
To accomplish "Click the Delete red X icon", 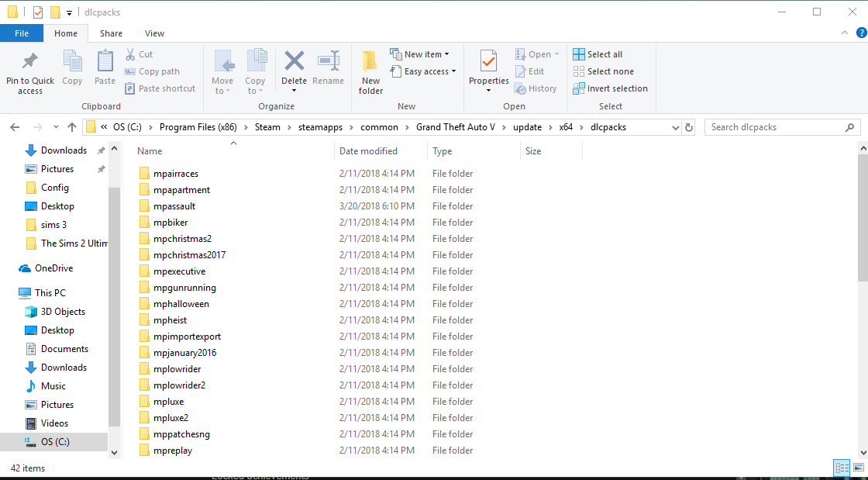I will pos(294,61).
